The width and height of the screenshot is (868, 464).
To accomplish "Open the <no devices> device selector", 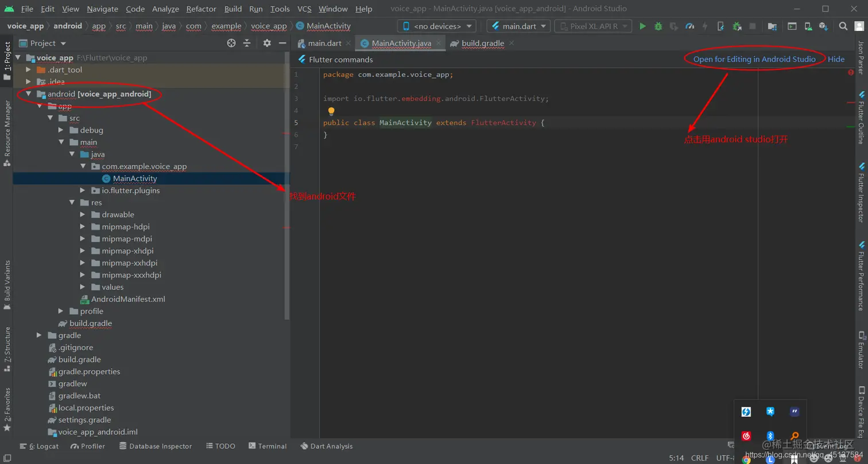I will pyautogui.click(x=438, y=26).
